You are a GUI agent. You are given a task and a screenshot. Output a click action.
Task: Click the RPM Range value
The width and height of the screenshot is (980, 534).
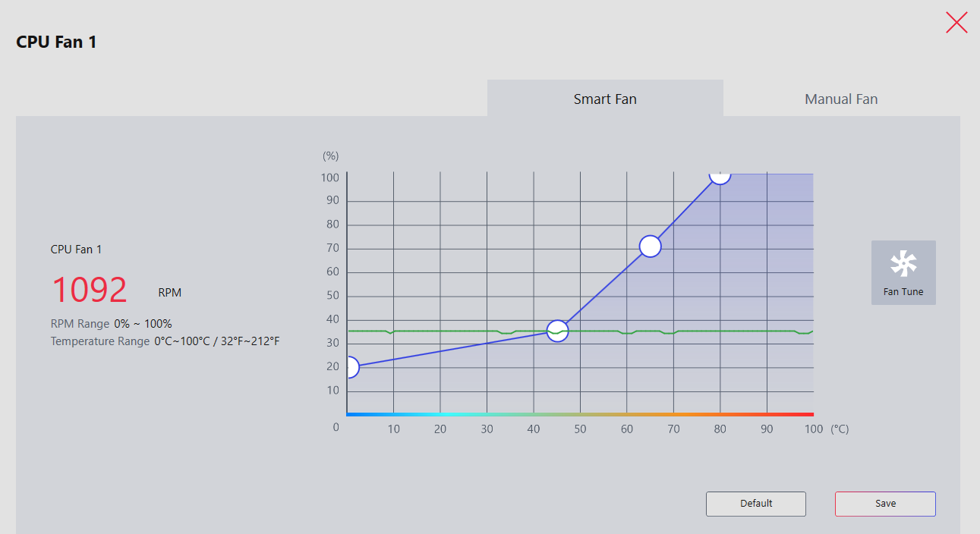pos(143,323)
